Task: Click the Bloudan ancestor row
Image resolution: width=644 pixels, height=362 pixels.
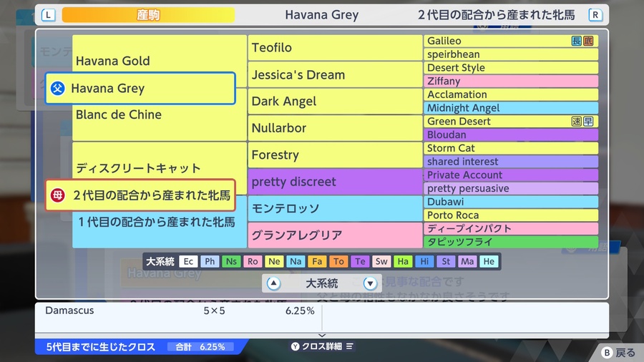Action: tap(511, 134)
